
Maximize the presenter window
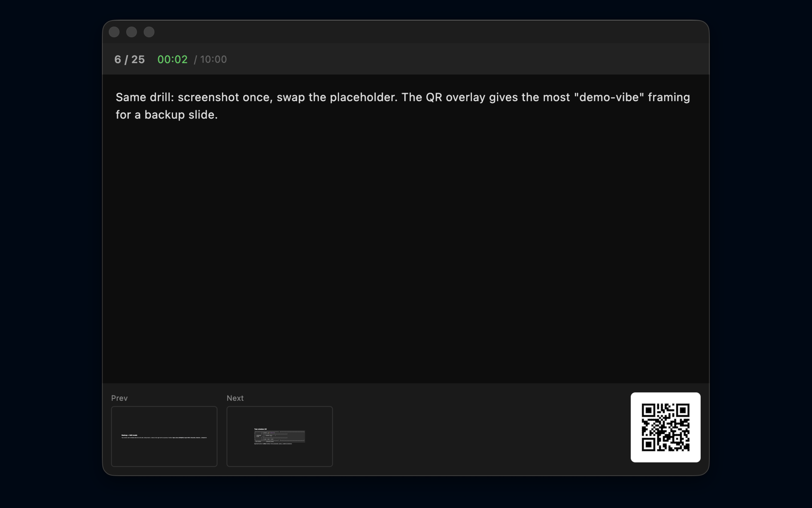coord(149,32)
